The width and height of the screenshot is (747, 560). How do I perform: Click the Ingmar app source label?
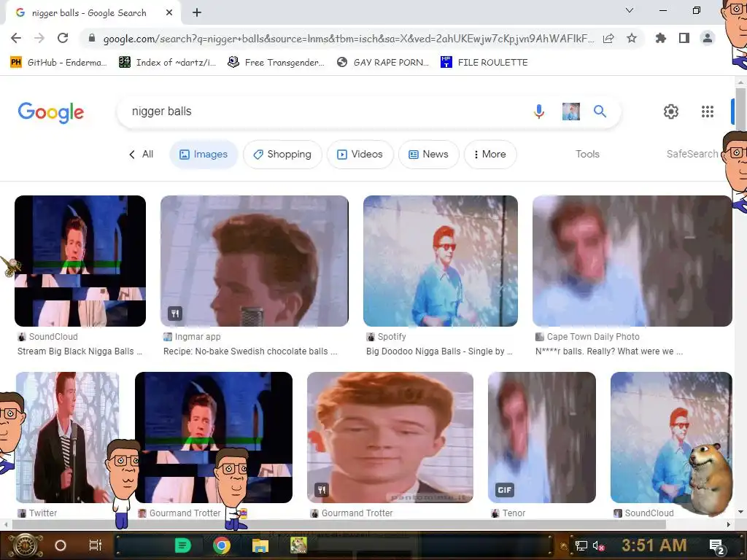click(x=198, y=337)
